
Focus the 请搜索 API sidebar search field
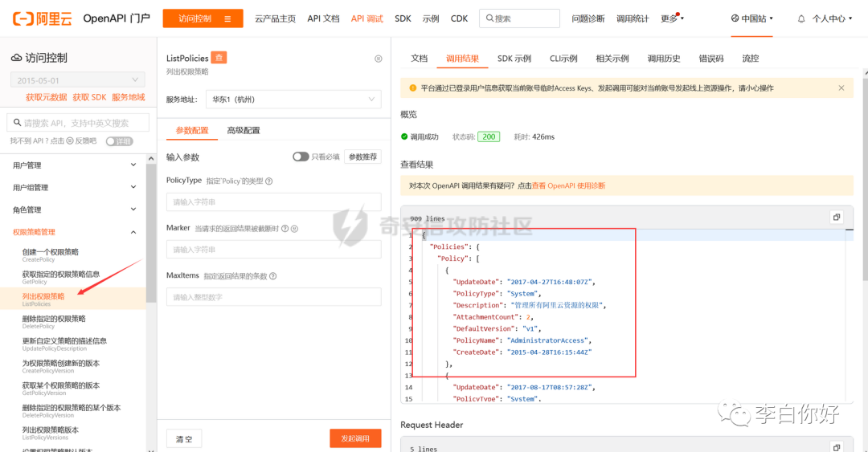77,123
